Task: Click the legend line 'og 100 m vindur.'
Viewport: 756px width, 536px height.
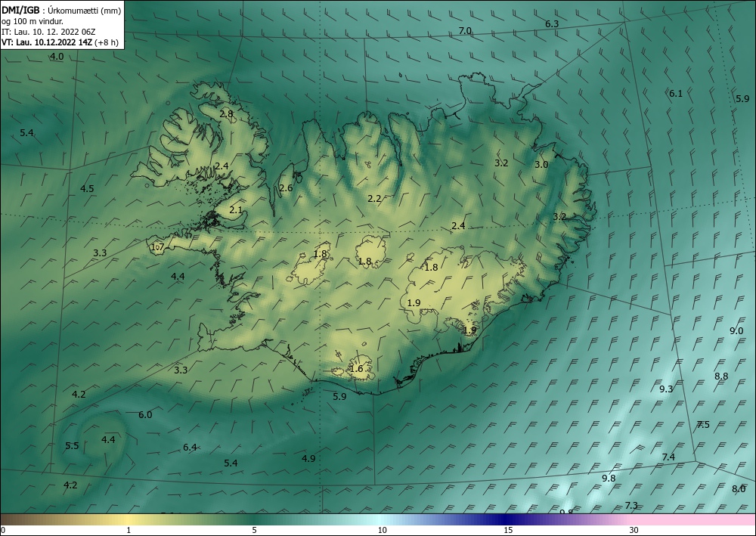Action: click(33, 21)
